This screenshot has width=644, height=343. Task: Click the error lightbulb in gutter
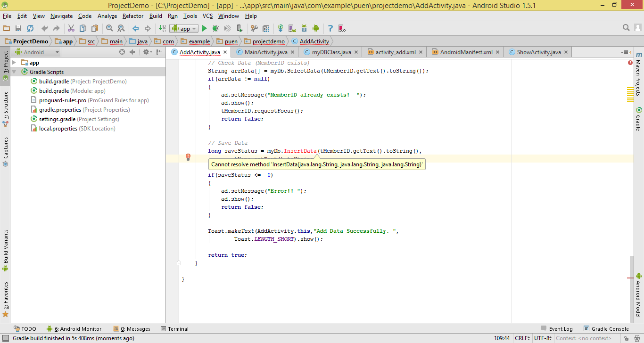click(188, 157)
